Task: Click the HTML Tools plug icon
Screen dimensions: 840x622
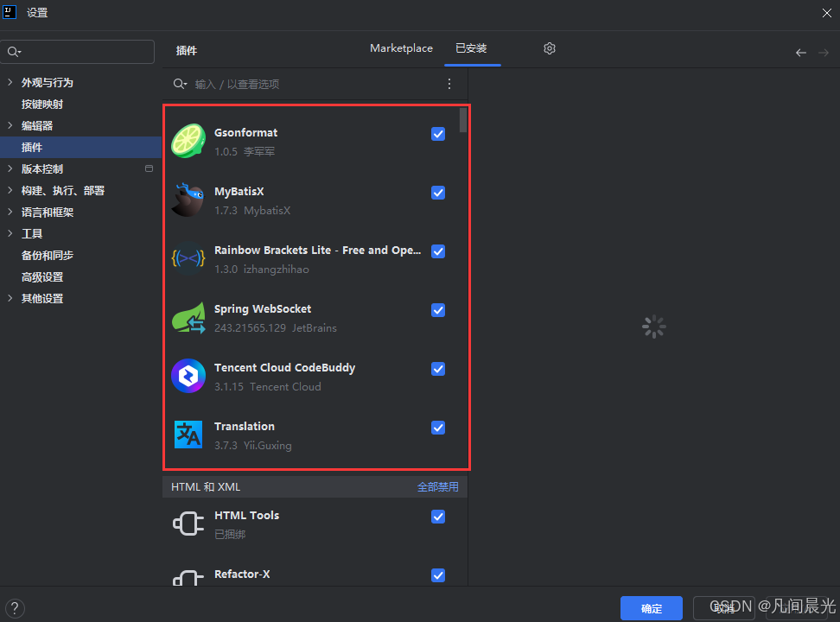Action: (188, 524)
